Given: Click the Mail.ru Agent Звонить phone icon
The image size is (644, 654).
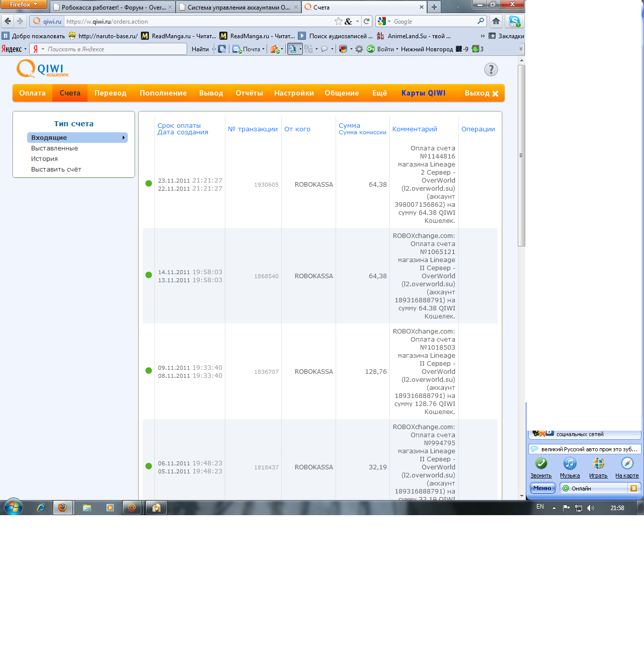Looking at the screenshot, I should point(541,463).
